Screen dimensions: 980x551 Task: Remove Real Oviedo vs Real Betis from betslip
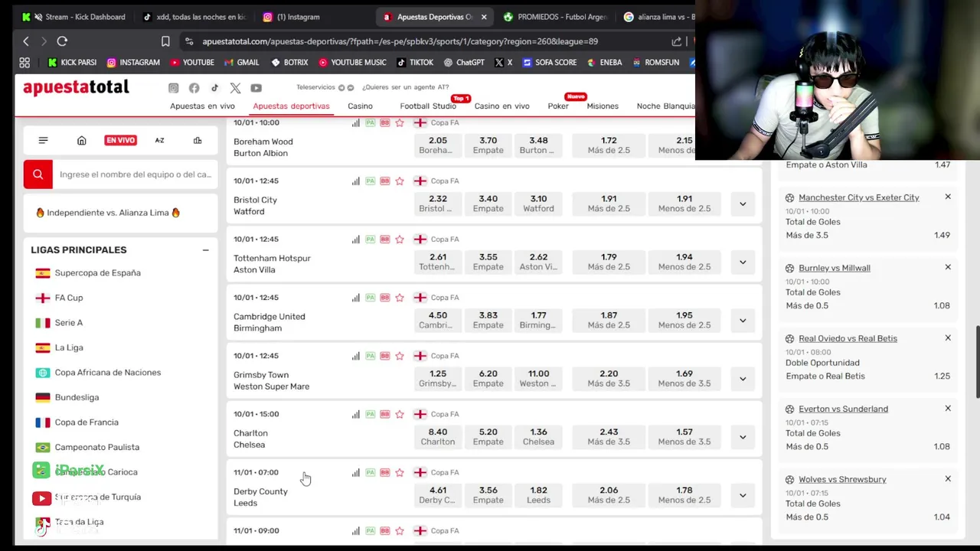(x=948, y=337)
